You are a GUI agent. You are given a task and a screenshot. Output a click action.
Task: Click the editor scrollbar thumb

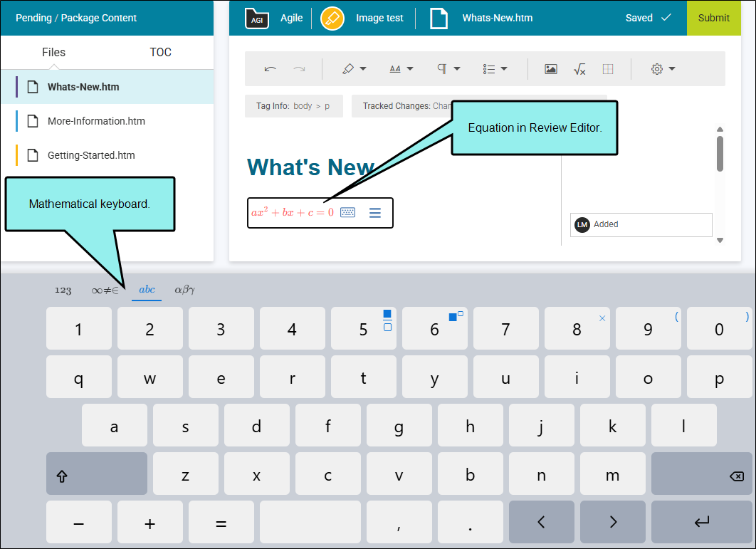click(720, 153)
